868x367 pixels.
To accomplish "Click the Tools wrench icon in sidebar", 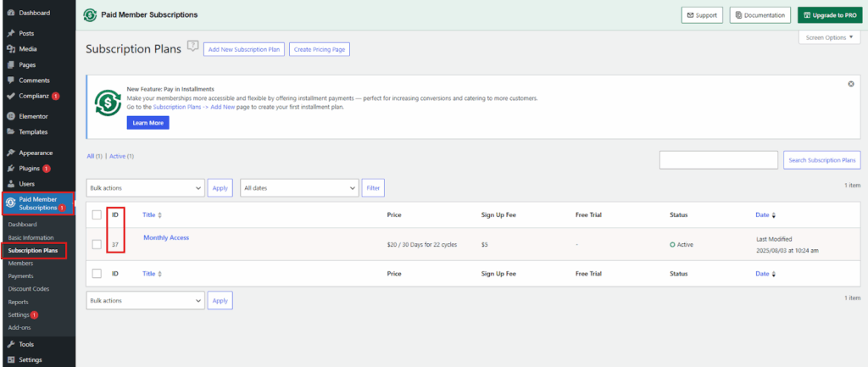I will pyautogui.click(x=9, y=345).
